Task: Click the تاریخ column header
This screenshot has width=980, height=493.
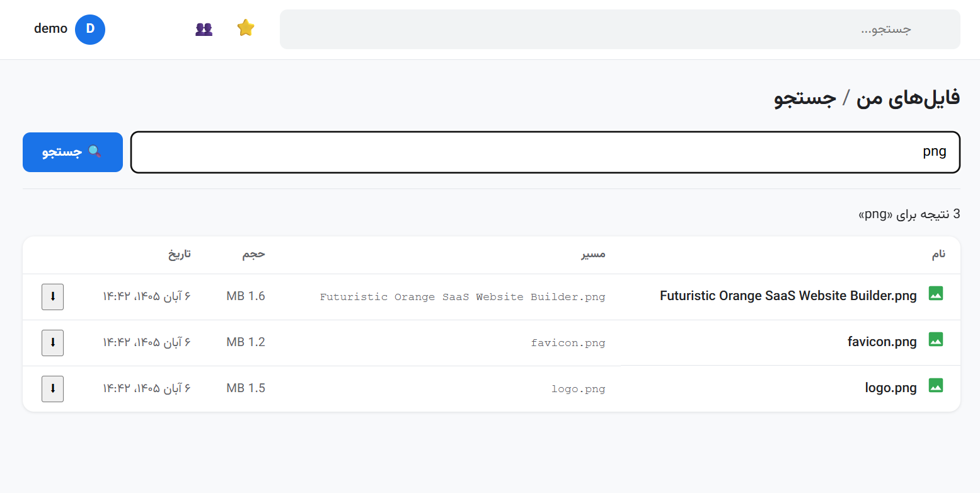Action: [179, 254]
